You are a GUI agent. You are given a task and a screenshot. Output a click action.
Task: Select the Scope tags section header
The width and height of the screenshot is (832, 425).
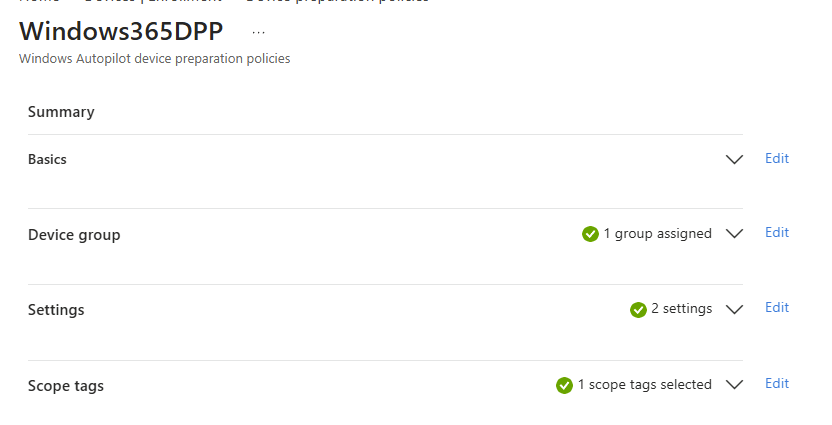66,386
